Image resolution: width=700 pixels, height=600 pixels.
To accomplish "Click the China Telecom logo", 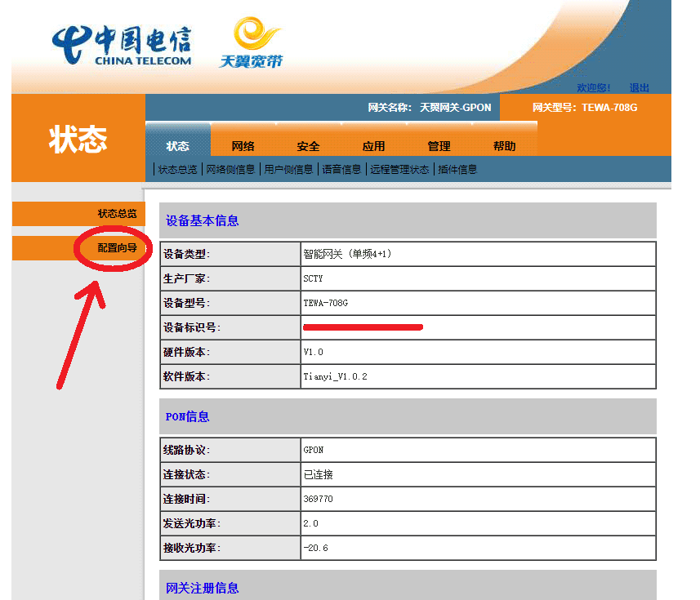I will (121, 45).
